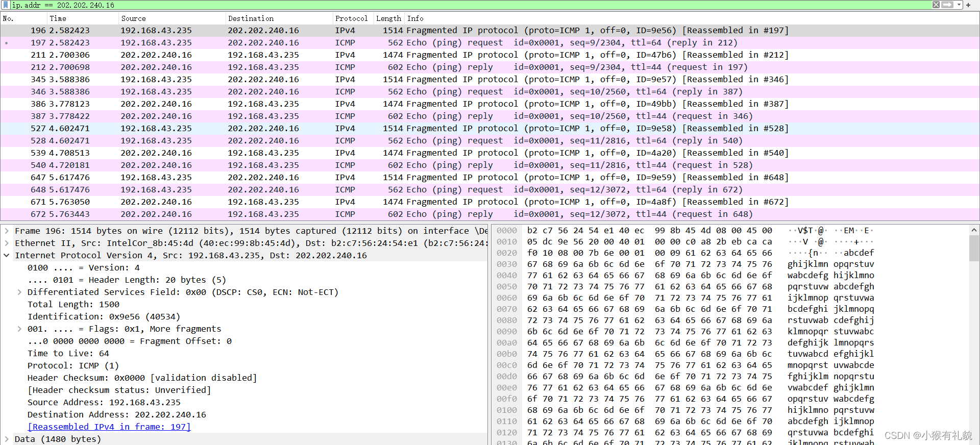Image resolution: width=980 pixels, height=445 pixels.
Task: Open the recent filters dropdown arrow
Action: point(959,5)
